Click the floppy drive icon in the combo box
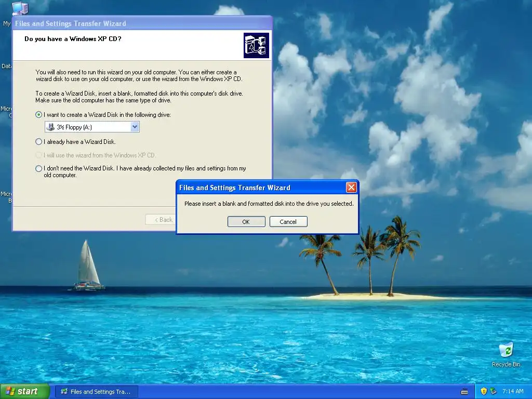The width and height of the screenshot is (532, 399). pos(50,127)
